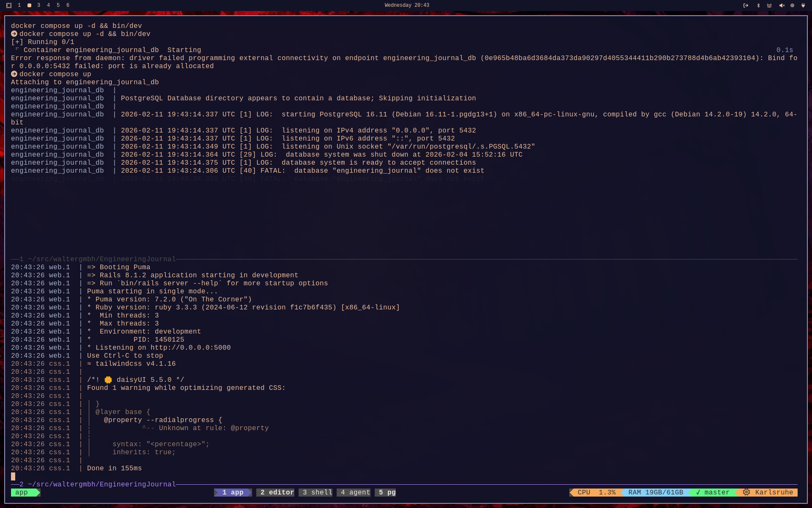
Task: Click the power plug icon in top bar
Action: tap(803, 6)
